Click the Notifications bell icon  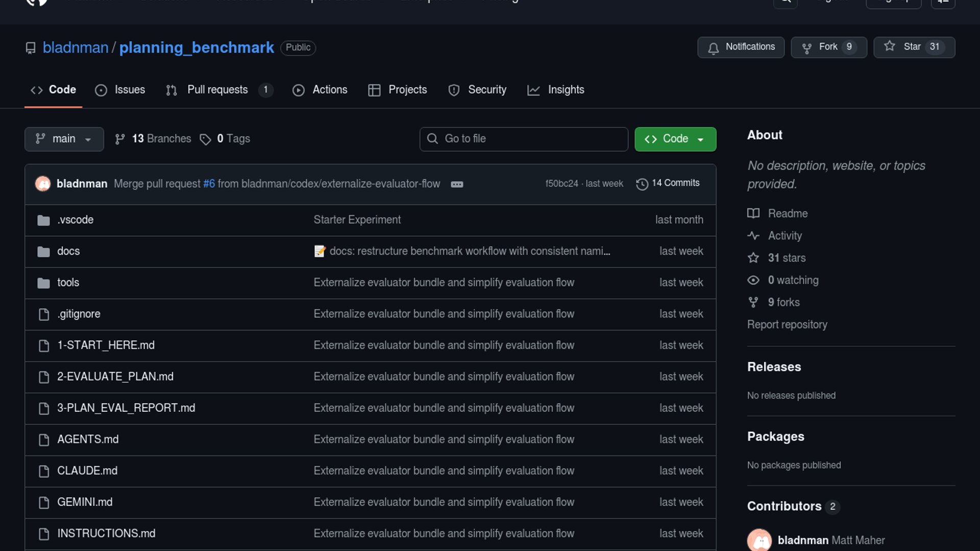pyautogui.click(x=713, y=48)
